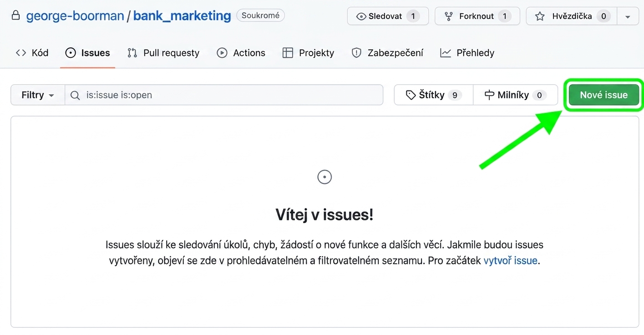Create a new issue with Nové issue
The image size is (644, 335).
point(603,95)
